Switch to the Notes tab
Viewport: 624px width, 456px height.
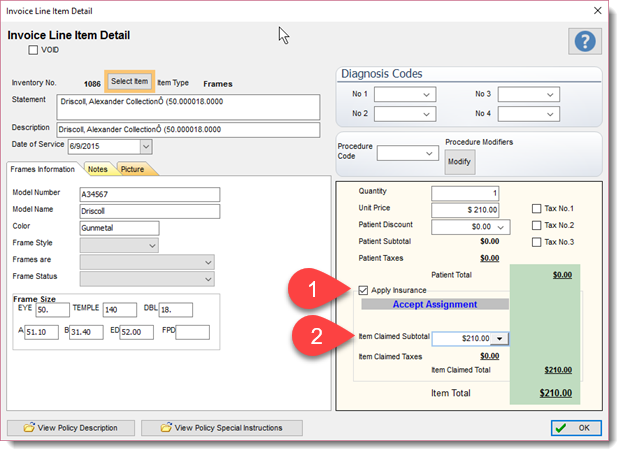pos(98,169)
